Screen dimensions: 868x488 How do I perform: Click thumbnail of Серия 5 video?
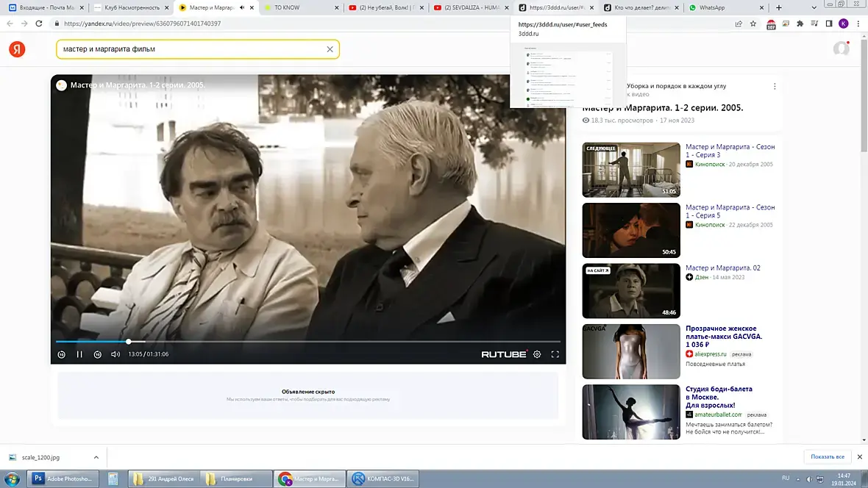click(631, 230)
